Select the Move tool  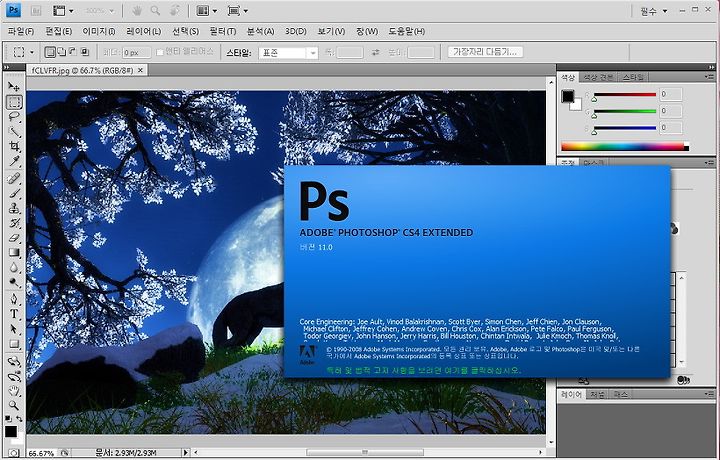coord(14,86)
